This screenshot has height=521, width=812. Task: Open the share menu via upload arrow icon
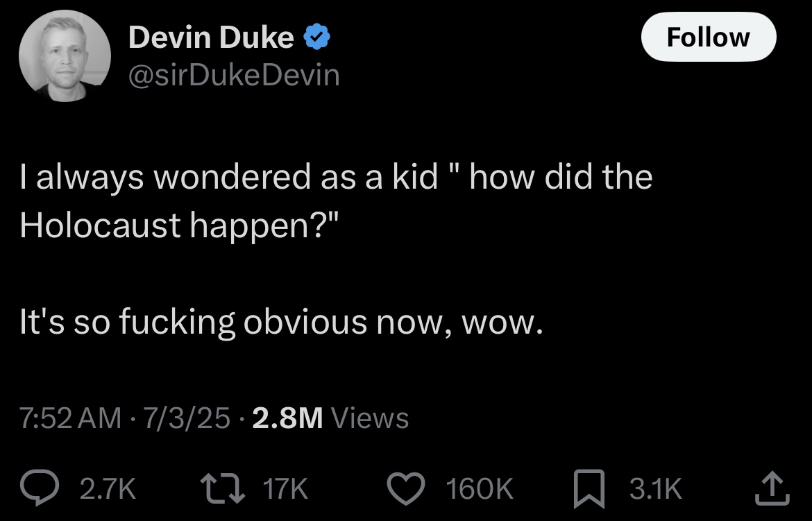click(x=772, y=487)
